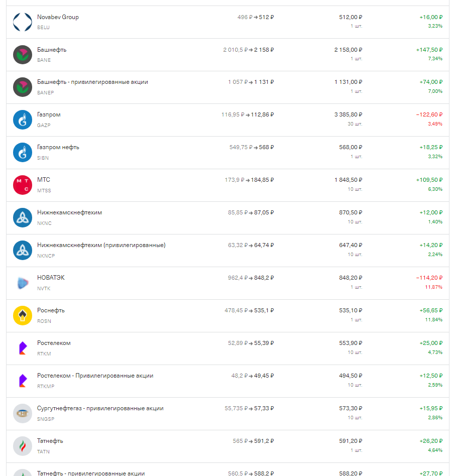Click Газпром position value 3 385,80 ₽
454x476 pixels.
pos(349,114)
